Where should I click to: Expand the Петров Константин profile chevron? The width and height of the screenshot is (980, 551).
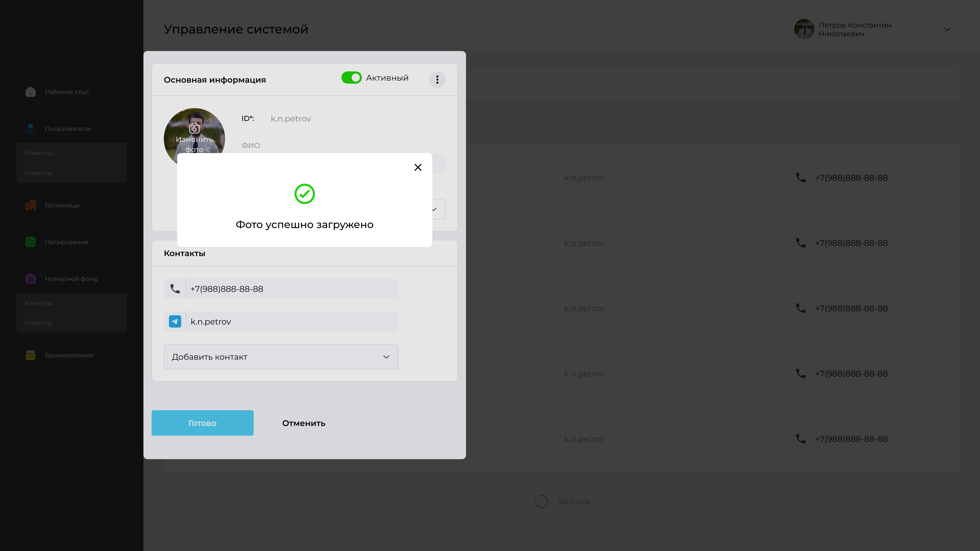point(947,29)
